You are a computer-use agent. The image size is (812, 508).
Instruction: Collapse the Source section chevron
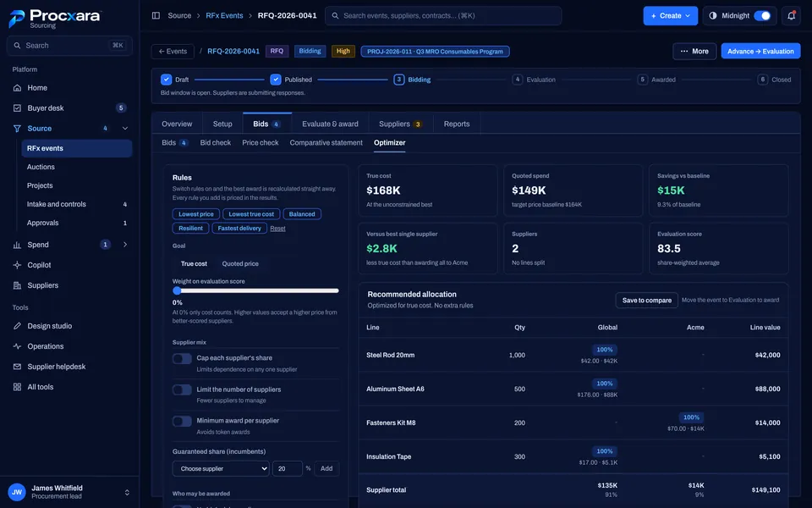(125, 128)
